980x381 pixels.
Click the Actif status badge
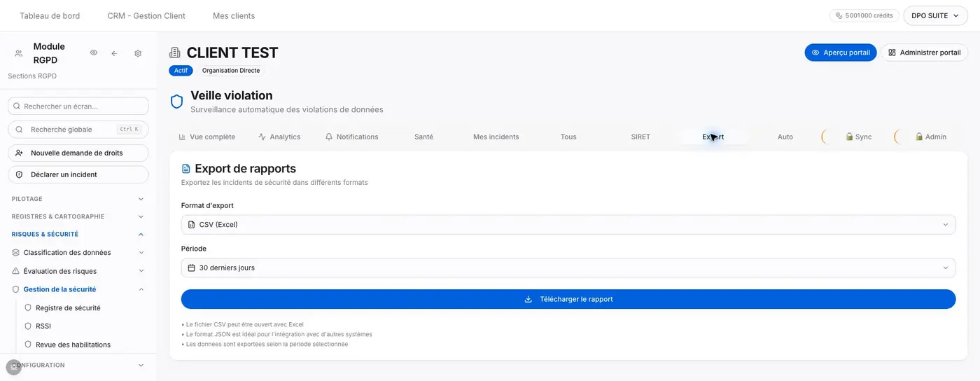pos(181,71)
